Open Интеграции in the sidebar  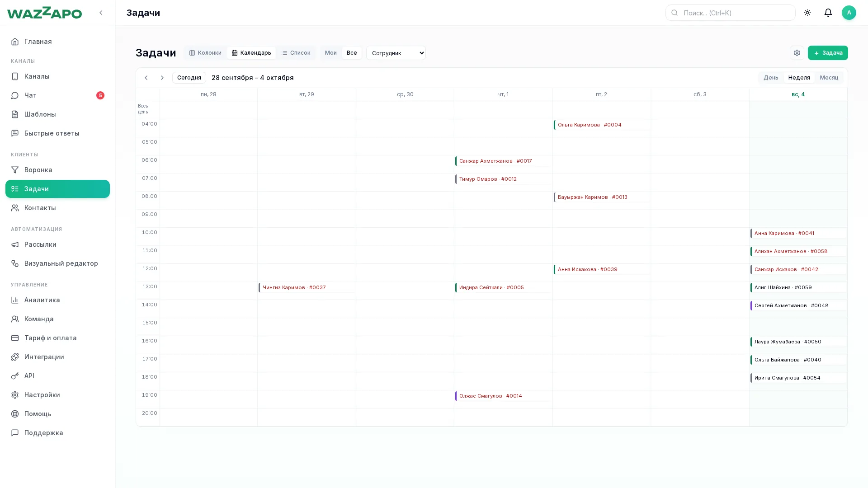click(x=57, y=357)
